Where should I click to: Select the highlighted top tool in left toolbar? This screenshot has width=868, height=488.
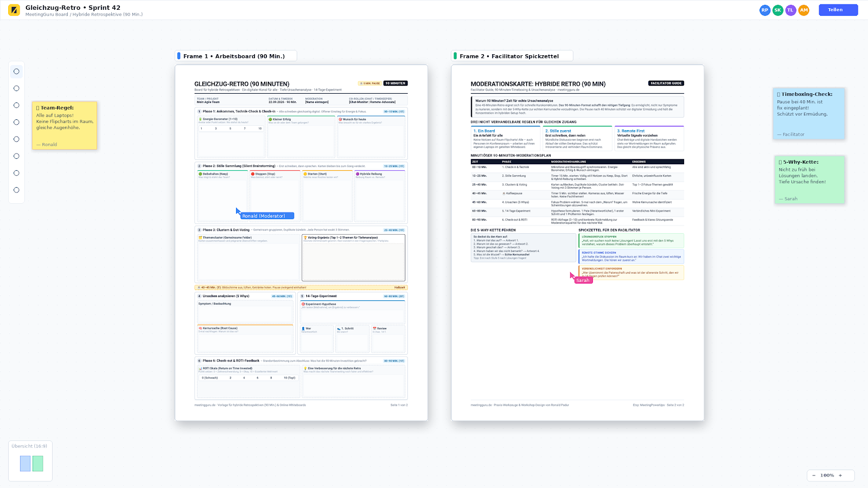(16, 71)
